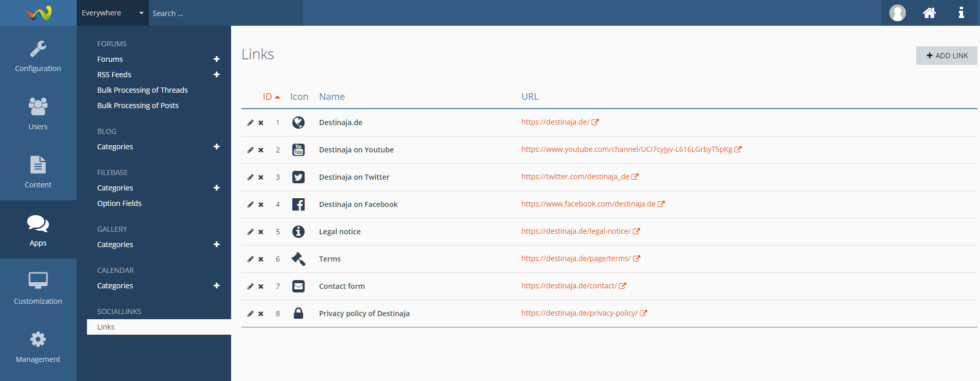The image size is (980, 381).
Task: Switch to the Customization section
Action: click(38, 288)
